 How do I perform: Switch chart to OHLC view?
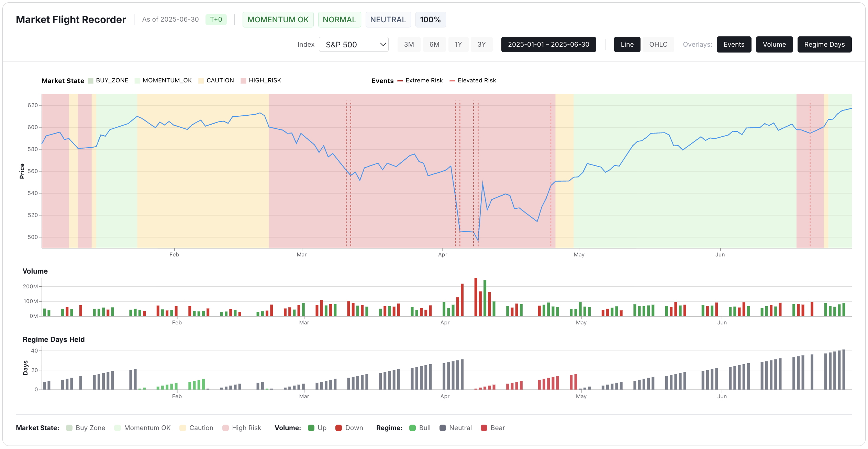(658, 45)
